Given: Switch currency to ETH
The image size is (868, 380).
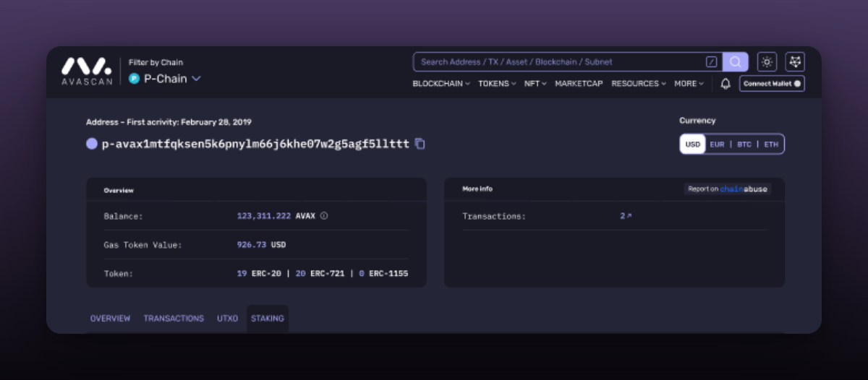Looking at the screenshot, I should [771, 144].
